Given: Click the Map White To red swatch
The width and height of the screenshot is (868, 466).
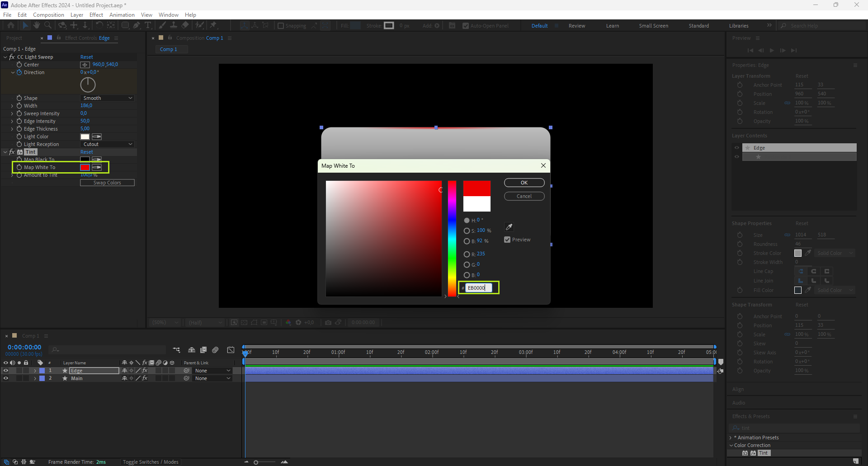Looking at the screenshot, I should (x=85, y=167).
